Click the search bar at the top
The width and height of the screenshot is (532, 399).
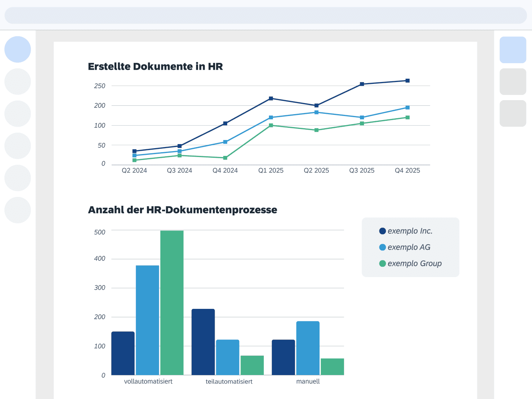point(265,15)
